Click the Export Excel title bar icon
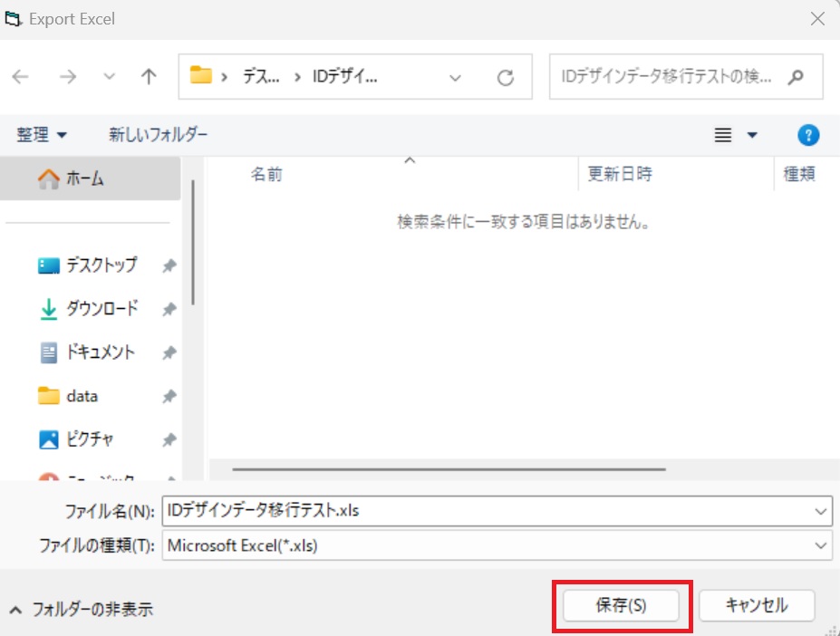840x636 pixels. (12, 18)
